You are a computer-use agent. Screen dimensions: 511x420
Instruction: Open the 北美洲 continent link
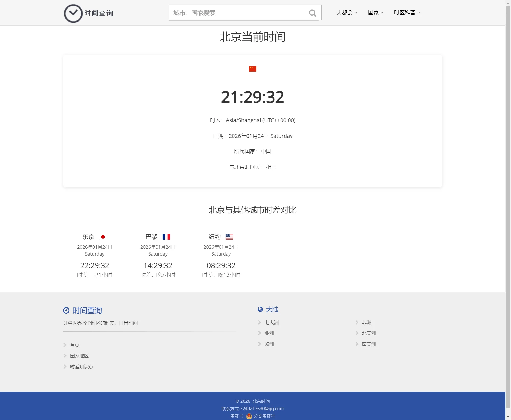pyautogui.click(x=369, y=333)
